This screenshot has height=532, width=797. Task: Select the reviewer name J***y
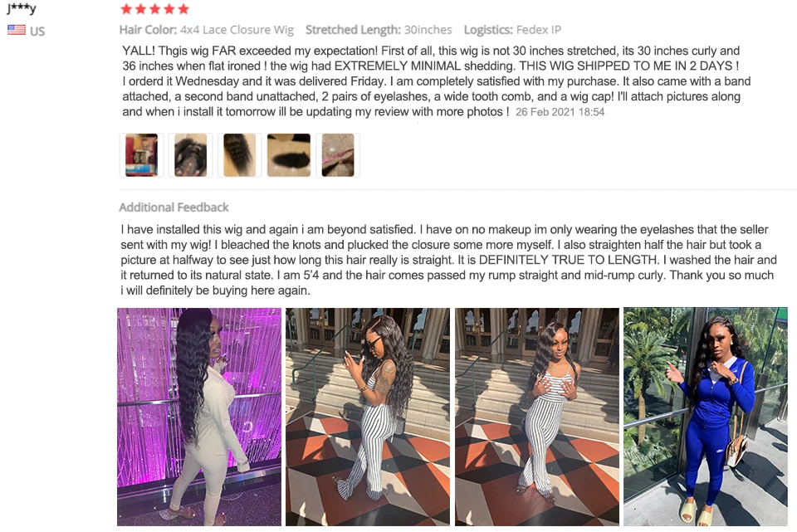[22, 8]
